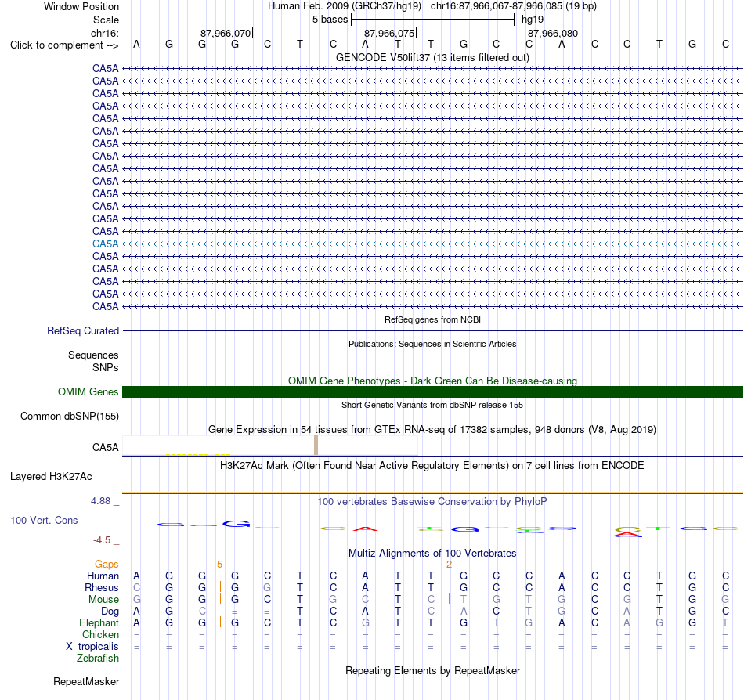Click the Elephant alignment row label
The image size is (744, 700).
pos(99,622)
